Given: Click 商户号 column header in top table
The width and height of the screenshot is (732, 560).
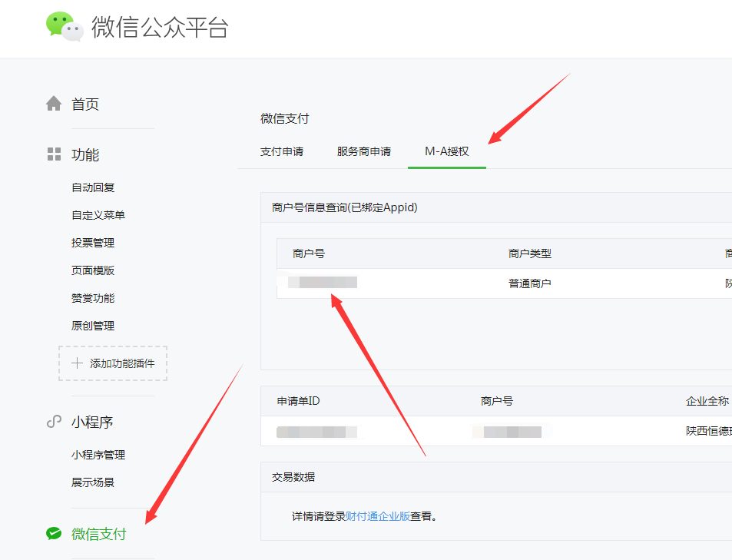Looking at the screenshot, I should click(309, 253).
